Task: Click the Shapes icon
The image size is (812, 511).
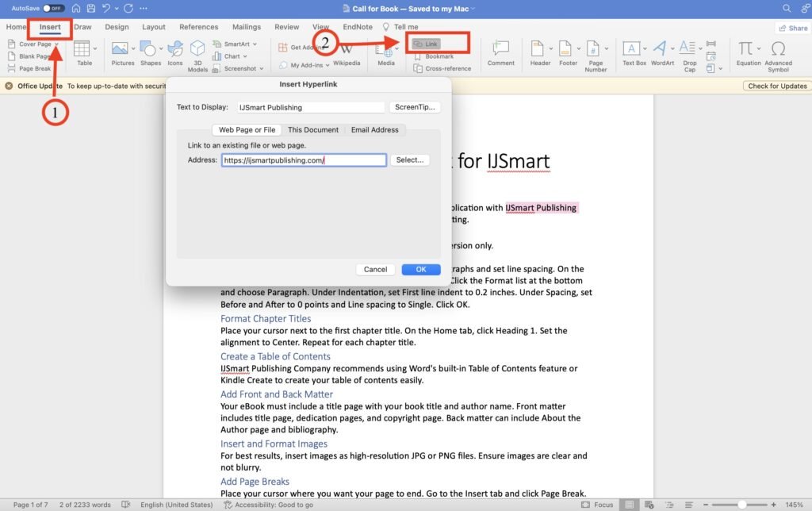Action: 147,48
